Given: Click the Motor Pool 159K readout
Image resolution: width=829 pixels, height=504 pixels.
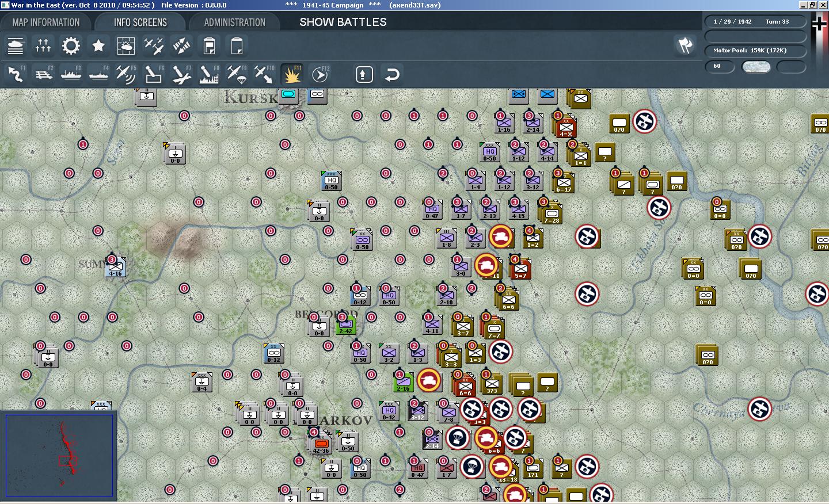Looking at the screenshot, I should [755, 51].
